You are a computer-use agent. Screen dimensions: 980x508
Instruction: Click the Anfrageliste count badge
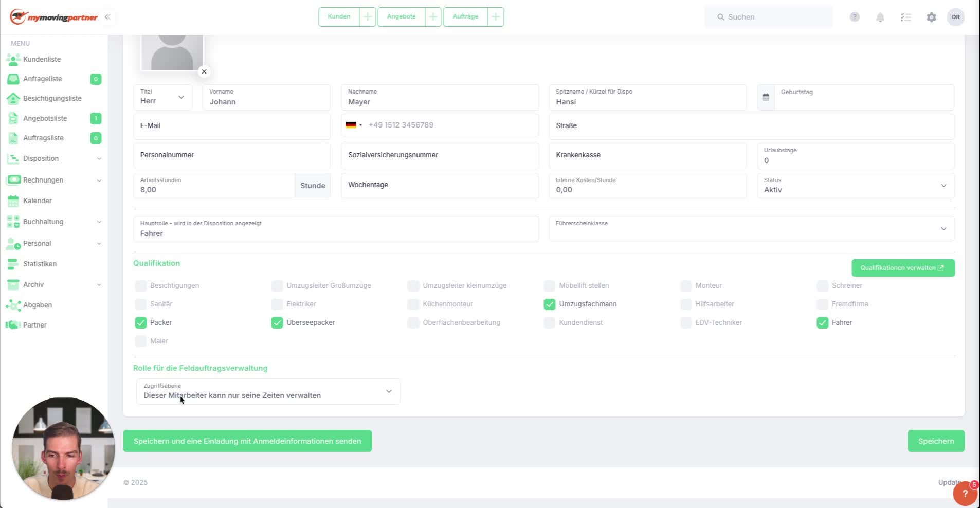96,79
